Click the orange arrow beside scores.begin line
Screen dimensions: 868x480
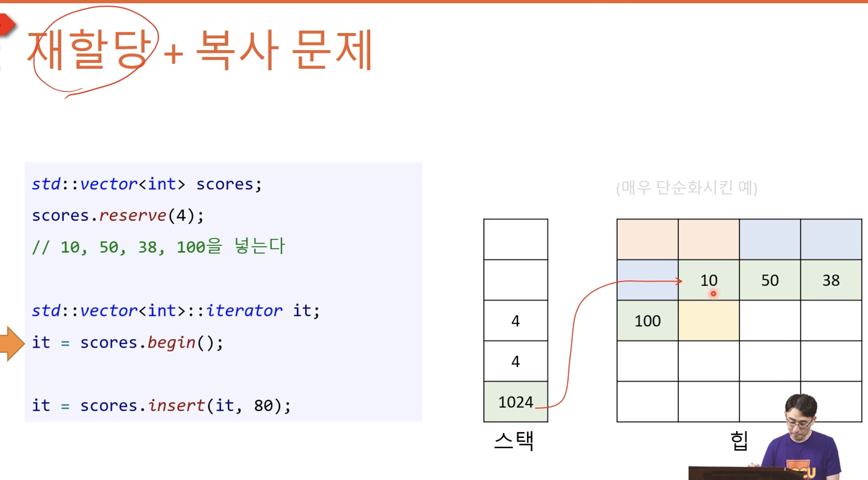pos(12,344)
